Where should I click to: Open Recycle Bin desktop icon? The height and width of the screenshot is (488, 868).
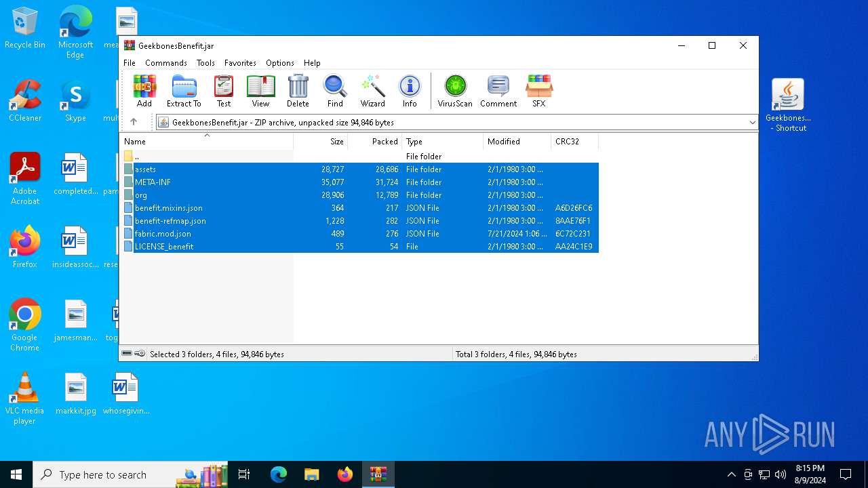(x=25, y=28)
